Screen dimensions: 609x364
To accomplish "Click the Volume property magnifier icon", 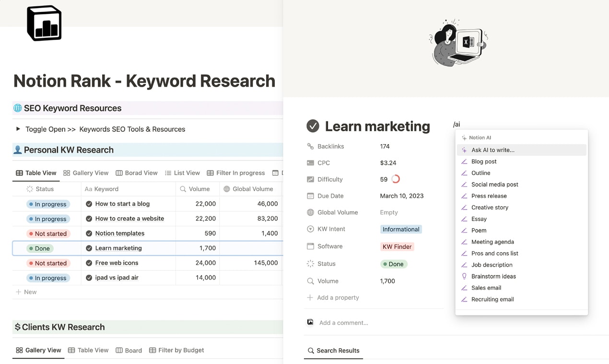I will click(310, 281).
